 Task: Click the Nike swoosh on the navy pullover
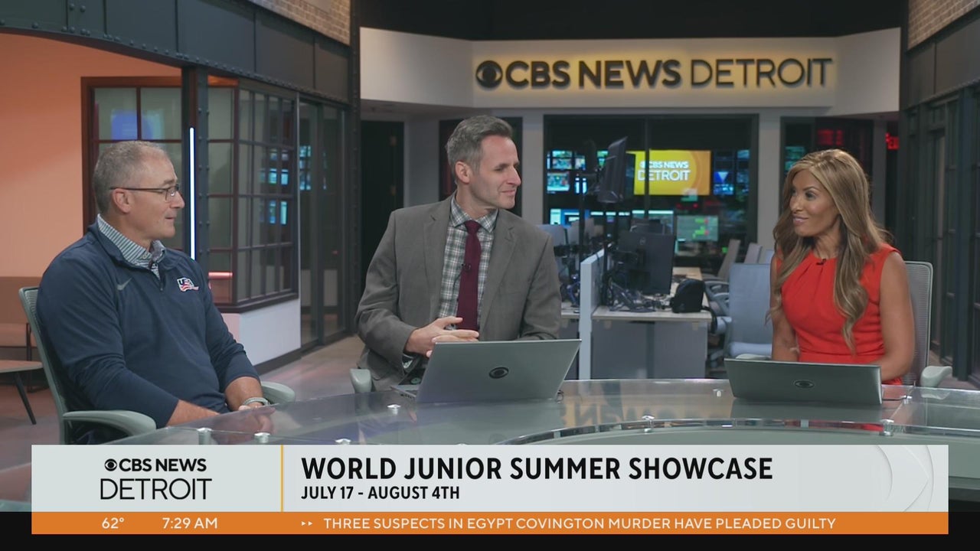pyautogui.click(x=125, y=285)
